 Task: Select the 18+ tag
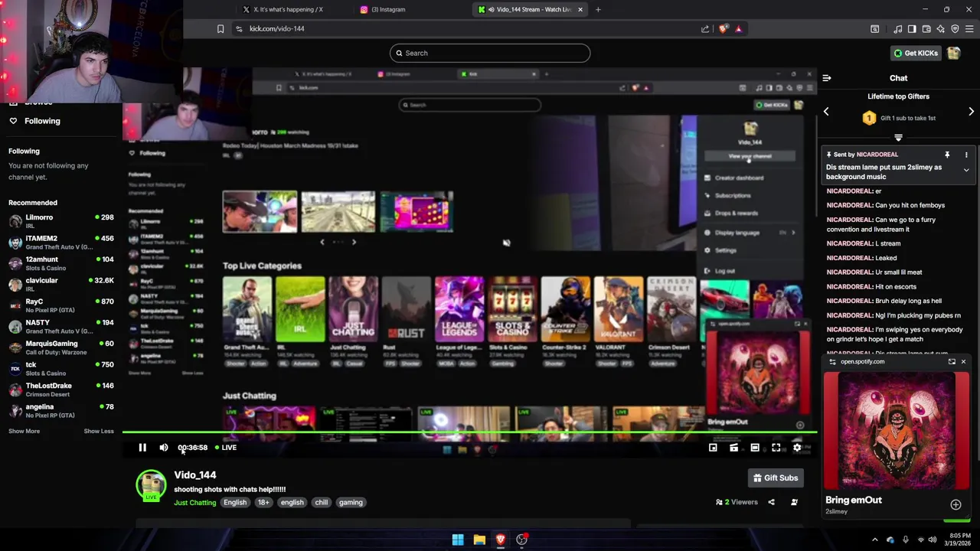[x=263, y=503]
